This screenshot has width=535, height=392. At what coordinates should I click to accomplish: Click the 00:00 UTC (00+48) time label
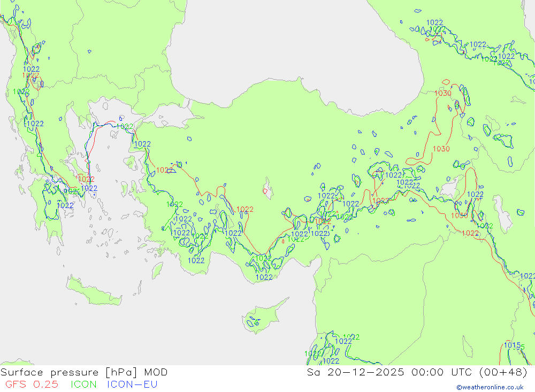point(470,372)
